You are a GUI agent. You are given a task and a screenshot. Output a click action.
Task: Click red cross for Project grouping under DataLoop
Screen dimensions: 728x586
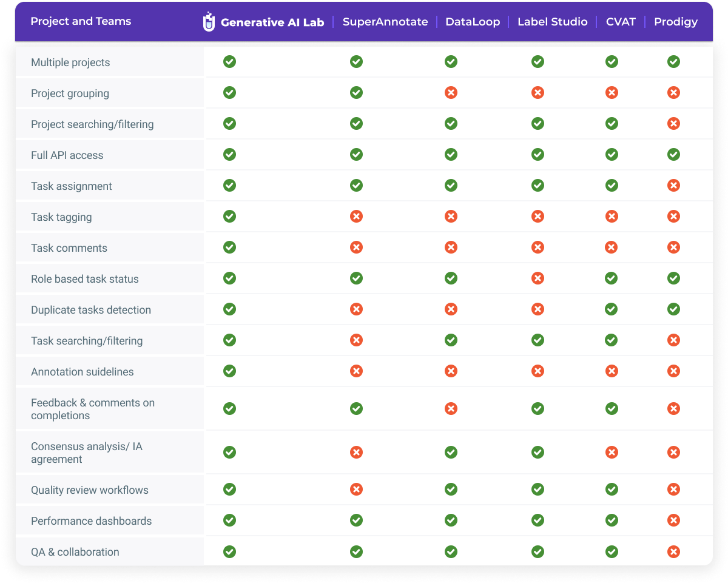click(x=451, y=93)
